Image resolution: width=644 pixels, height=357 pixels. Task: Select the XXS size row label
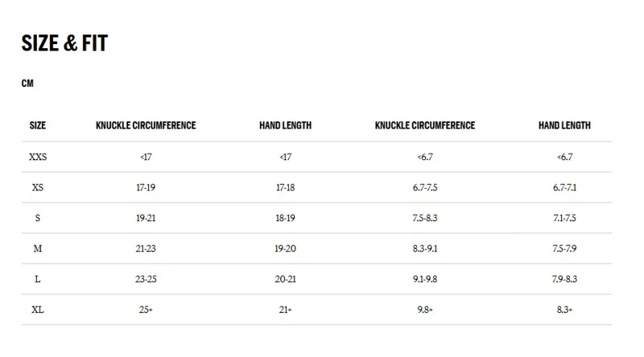(38, 157)
